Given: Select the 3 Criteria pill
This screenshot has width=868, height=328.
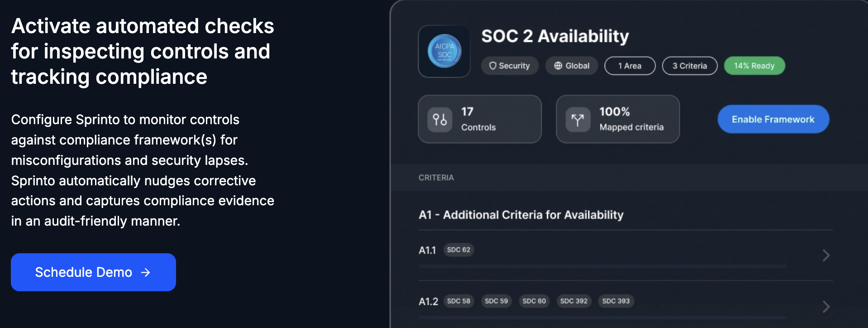Looking at the screenshot, I should click(x=689, y=66).
